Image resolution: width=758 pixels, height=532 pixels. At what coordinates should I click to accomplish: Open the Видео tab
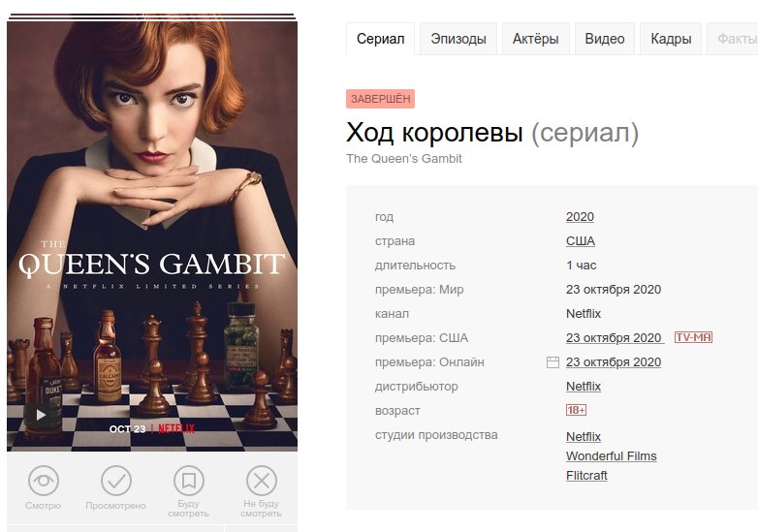[604, 39]
